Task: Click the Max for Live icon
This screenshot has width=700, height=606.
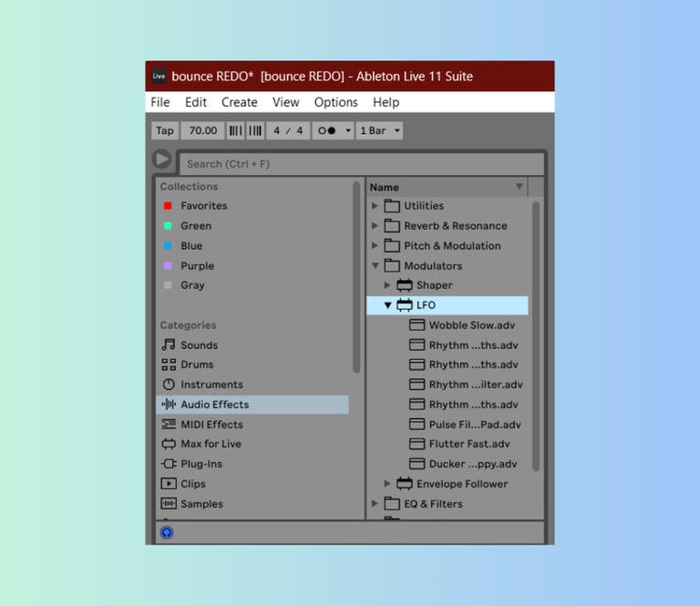Action: point(169,444)
